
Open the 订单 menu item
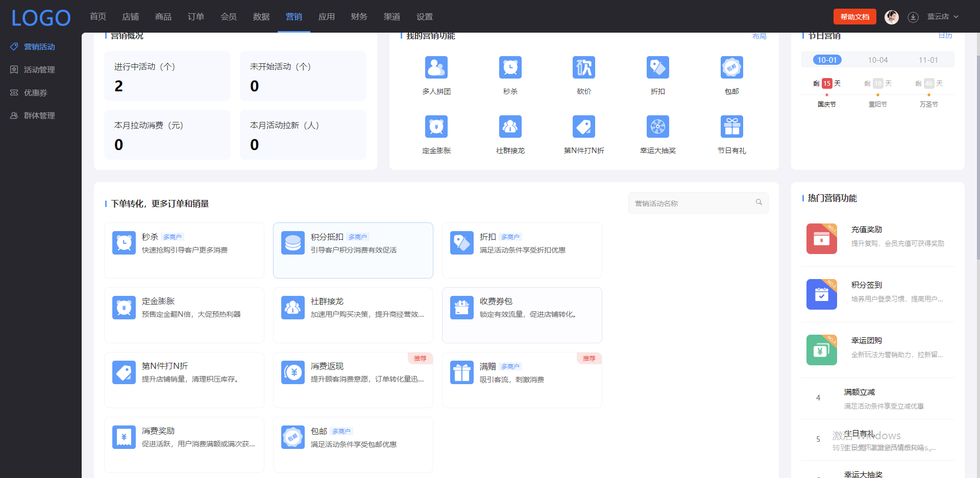(x=196, y=17)
